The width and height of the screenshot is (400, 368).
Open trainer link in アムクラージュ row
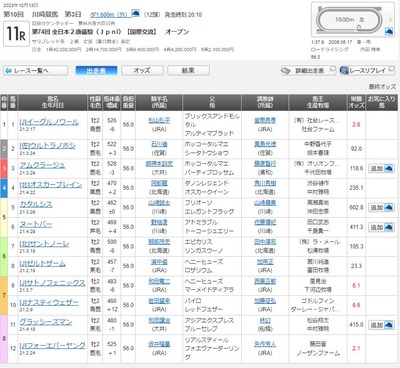coord(265,164)
